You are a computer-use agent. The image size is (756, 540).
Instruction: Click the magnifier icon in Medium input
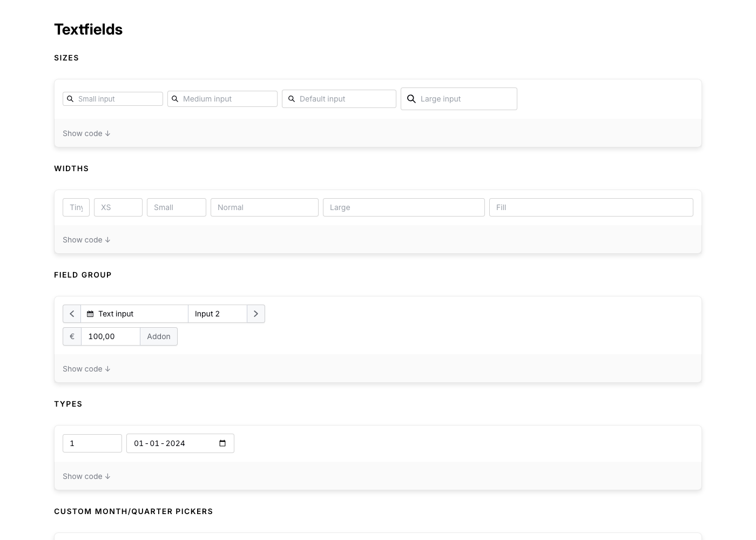pos(175,99)
